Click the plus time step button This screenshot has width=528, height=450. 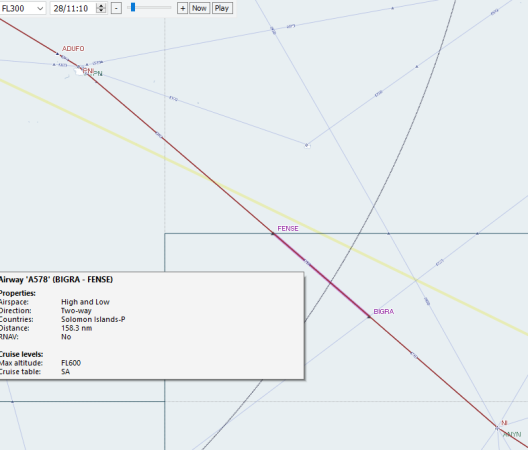pos(182,8)
